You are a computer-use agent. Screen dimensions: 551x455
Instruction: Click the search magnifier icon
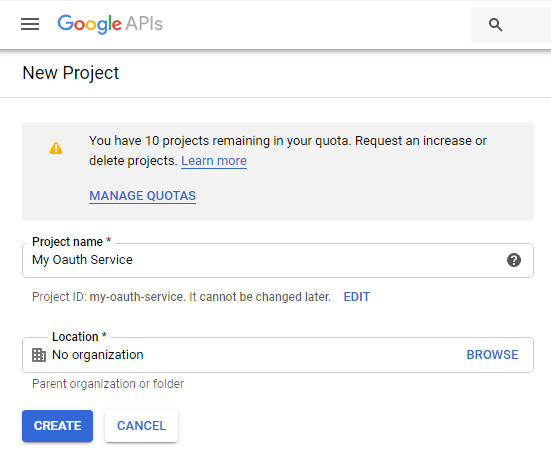coord(495,25)
